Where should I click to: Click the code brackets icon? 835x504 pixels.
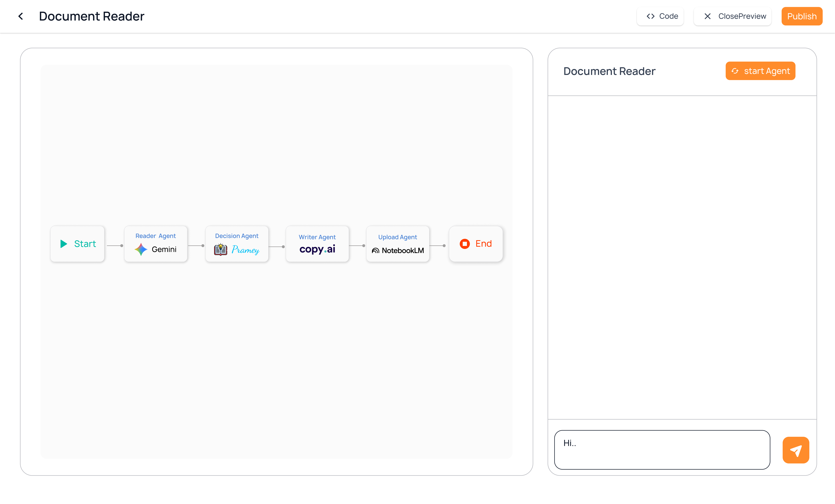click(650, 16)
